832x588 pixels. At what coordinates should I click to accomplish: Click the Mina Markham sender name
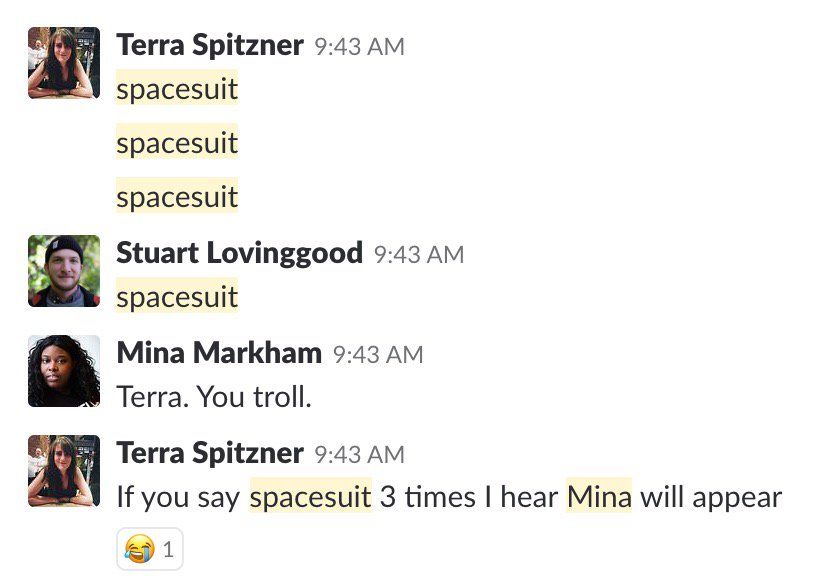tap(219, 353)
